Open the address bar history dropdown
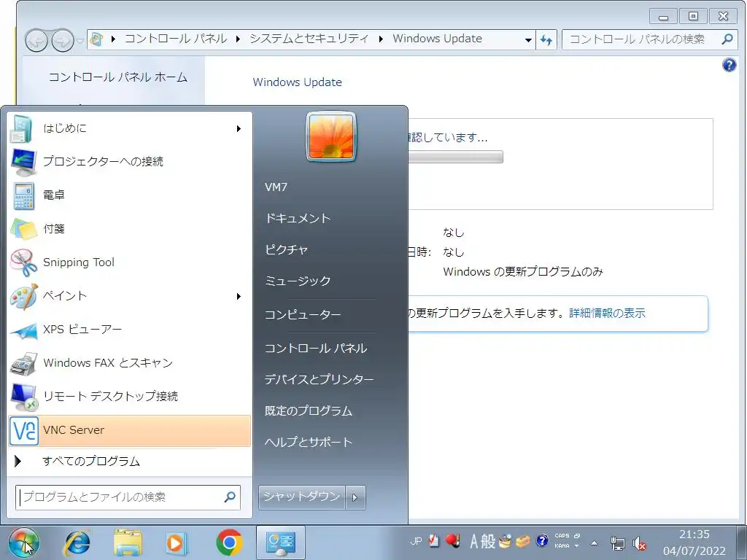Viewport: 747px width, 560px height. point(528,40)
